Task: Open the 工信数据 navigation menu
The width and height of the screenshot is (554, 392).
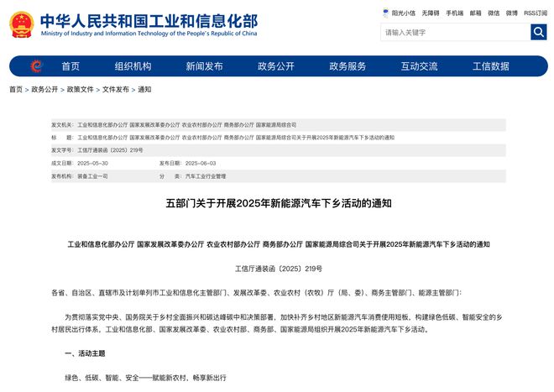Action: coord(491,66)
